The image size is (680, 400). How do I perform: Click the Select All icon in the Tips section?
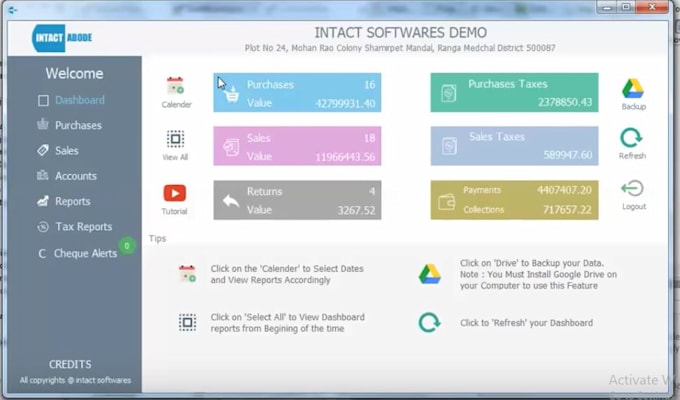187,322
